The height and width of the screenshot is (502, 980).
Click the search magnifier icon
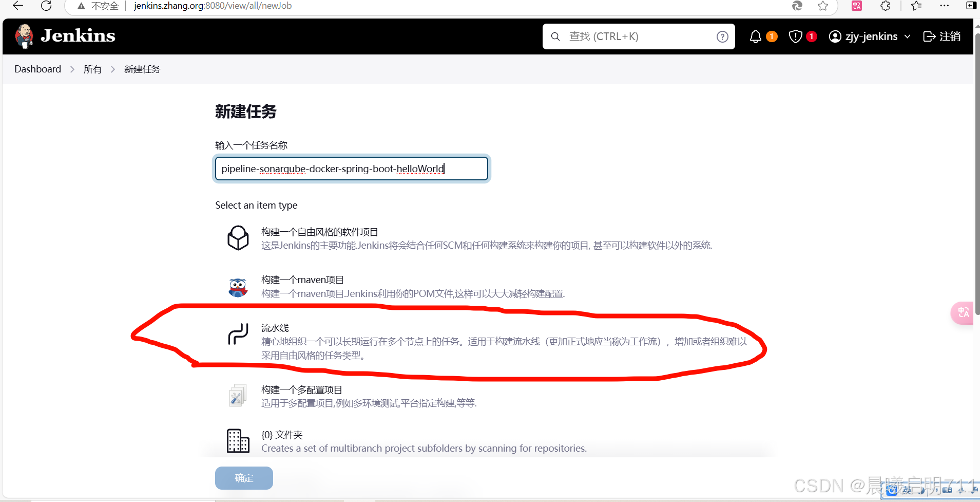555,36
